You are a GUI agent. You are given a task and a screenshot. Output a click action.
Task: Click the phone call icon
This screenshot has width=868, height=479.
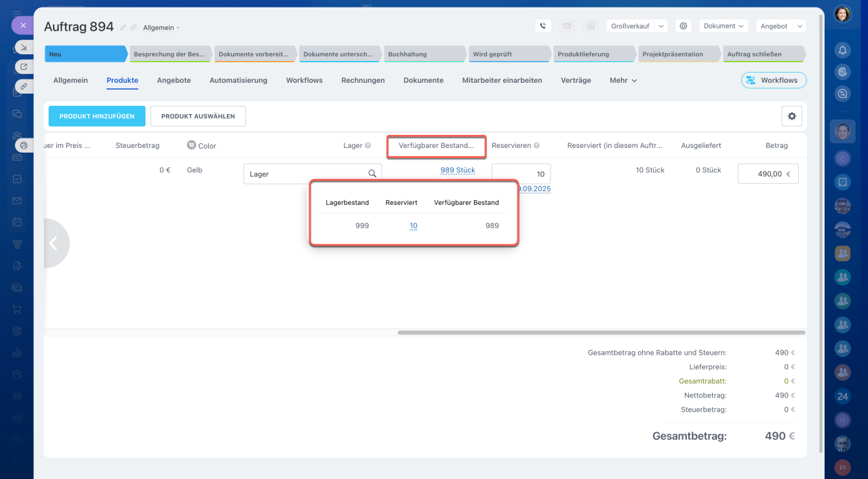click(x=542, y=26)
